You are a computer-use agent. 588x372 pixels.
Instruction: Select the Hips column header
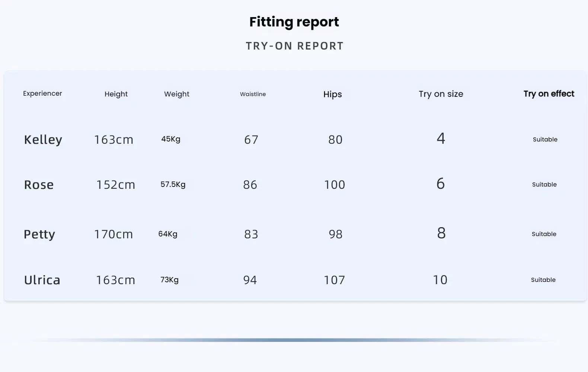[x=333, y=94]
